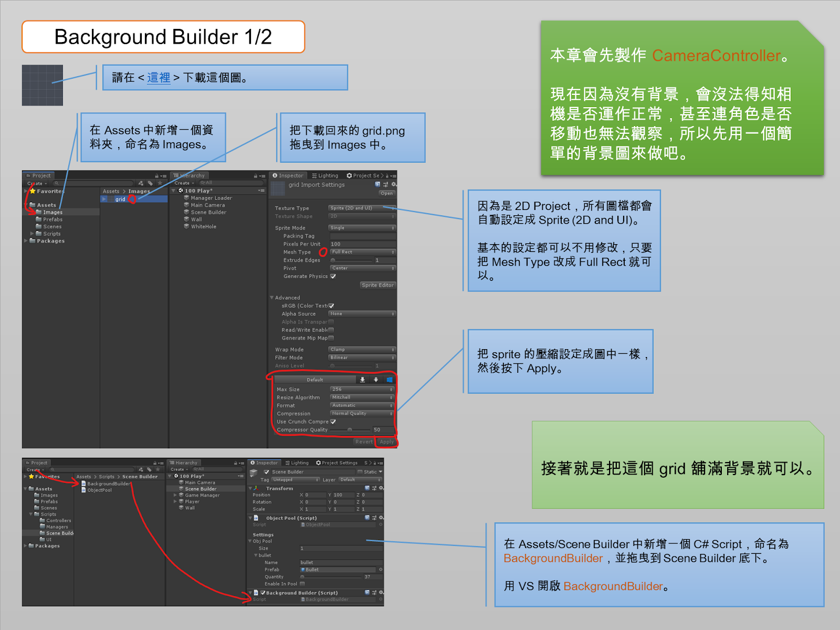Click the Revert button
Screen dimensions: 840x630
point(364,442)
